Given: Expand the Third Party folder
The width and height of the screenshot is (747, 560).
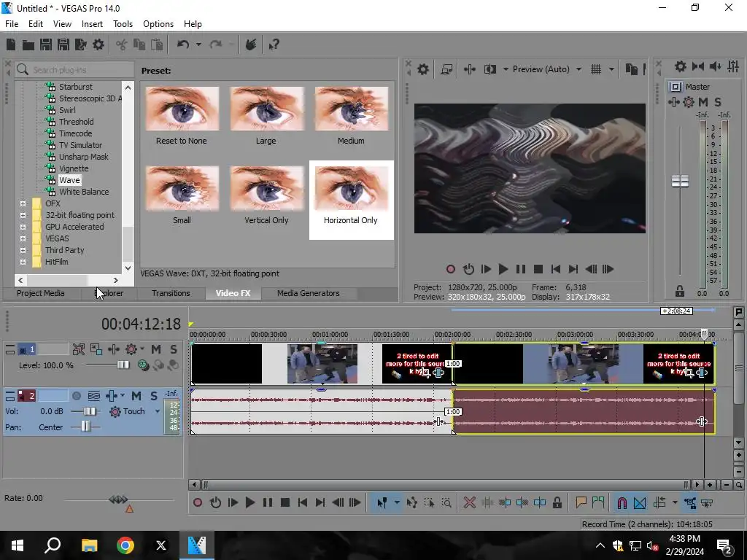Looking at the screenshot, I should point(23,250).
